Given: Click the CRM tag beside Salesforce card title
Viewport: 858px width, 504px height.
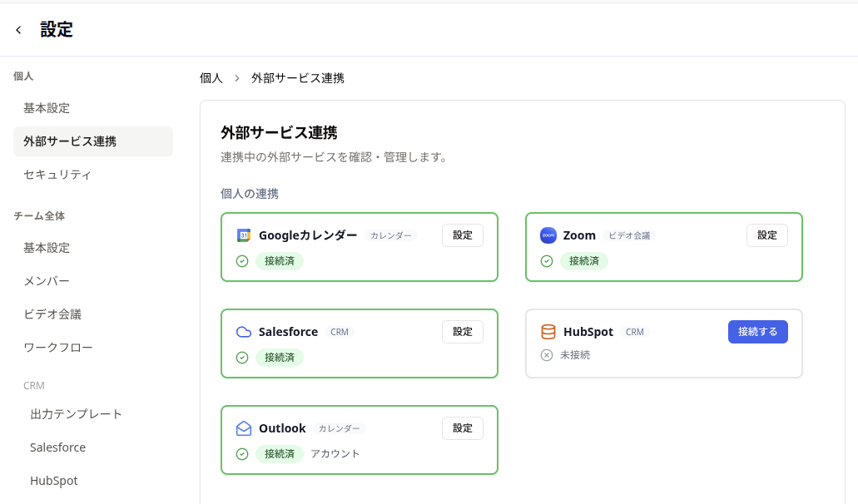Looking at the screenshot, I should [340, 333].
